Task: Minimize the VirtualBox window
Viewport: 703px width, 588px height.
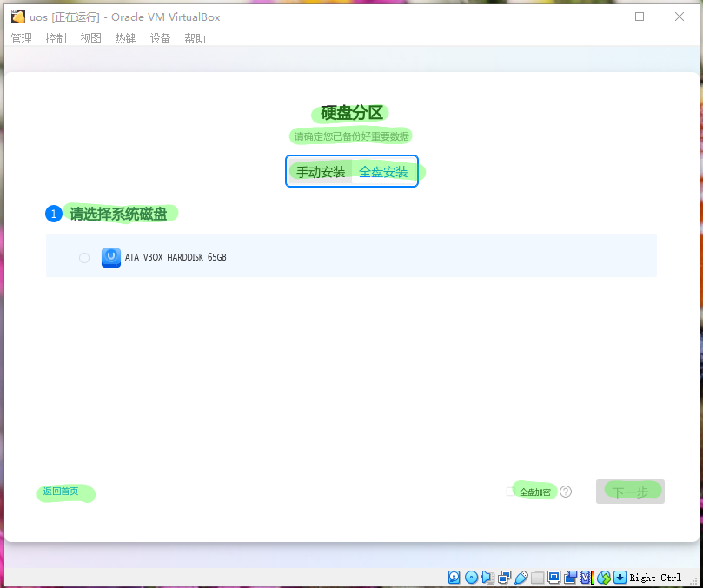Action: point(600,17)
